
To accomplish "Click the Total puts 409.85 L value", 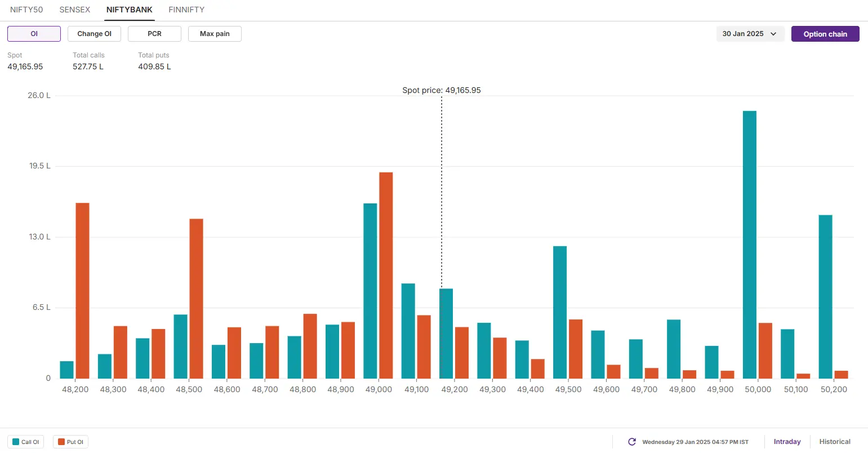I will click(x=154, y=66).
